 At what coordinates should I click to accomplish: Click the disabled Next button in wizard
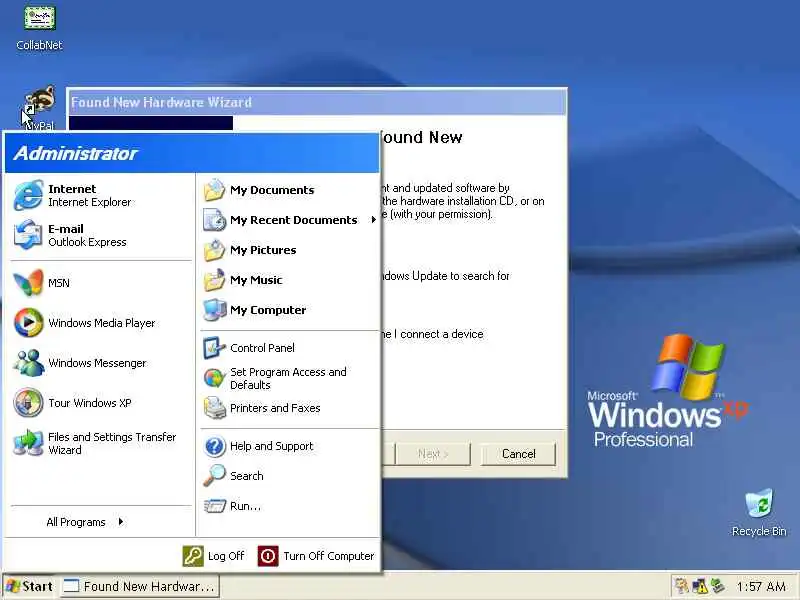pyautogui.click(x=433, y=454)
